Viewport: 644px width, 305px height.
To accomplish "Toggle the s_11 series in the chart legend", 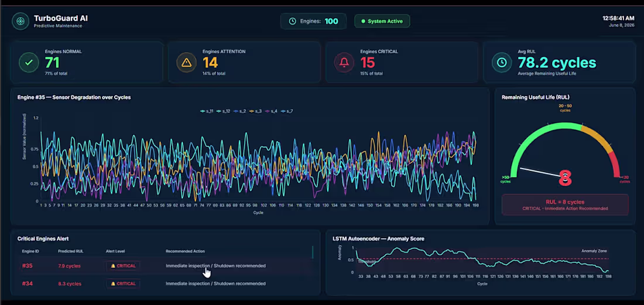I will (207, 111).
